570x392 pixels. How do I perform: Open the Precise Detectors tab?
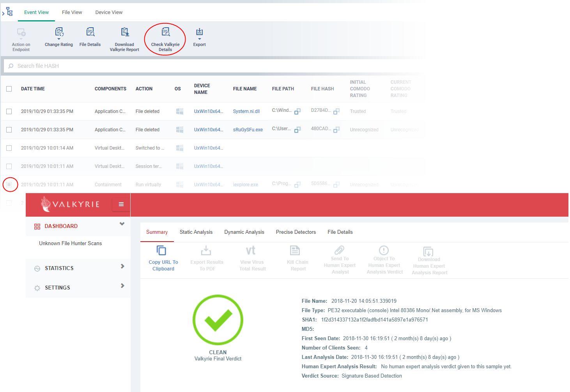(296, 232)
